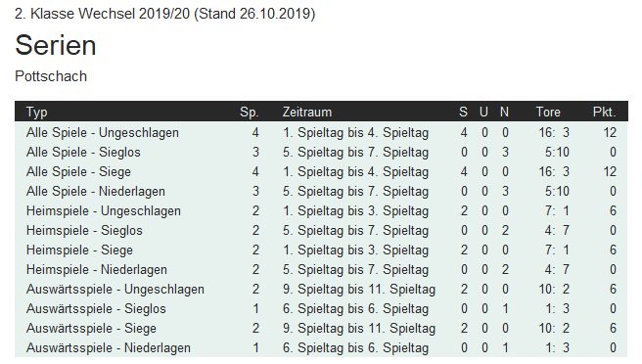Select the Auswärtsspiele - Ungeschlagen row
Image resolution: width=642 pixels, height=364 pixels.
[321, 289]
